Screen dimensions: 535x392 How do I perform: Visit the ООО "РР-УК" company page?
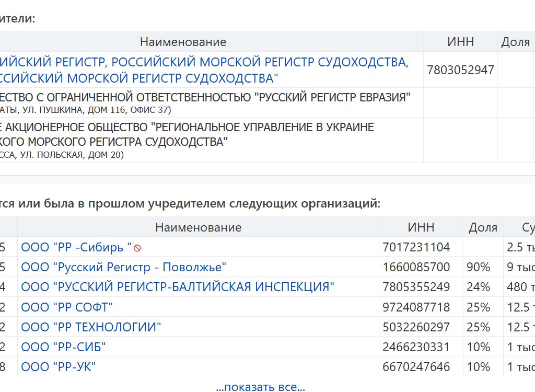tap(58, 367)
